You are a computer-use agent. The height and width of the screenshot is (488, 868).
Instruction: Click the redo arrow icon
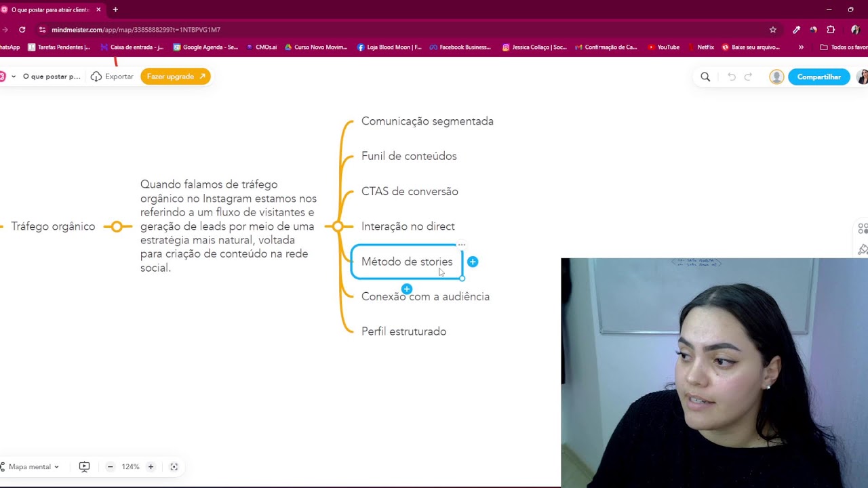[x=748, y=77]
